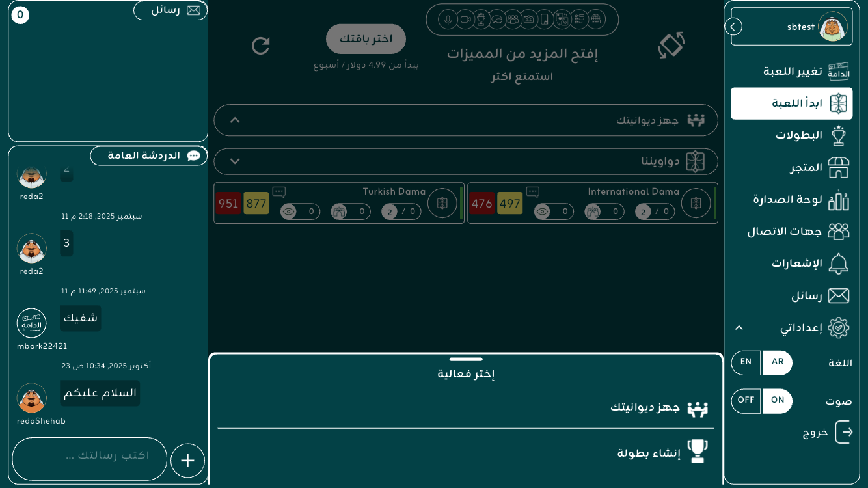
Task: Click the refresh icon at the top
Action: click(260, 46)
